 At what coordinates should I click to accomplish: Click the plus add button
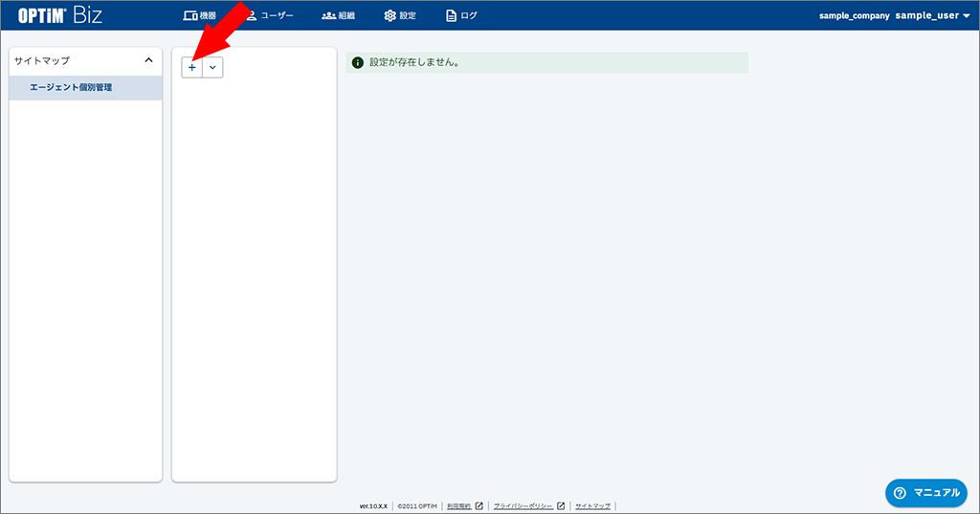pyautogui.click(x=191, y=68)
